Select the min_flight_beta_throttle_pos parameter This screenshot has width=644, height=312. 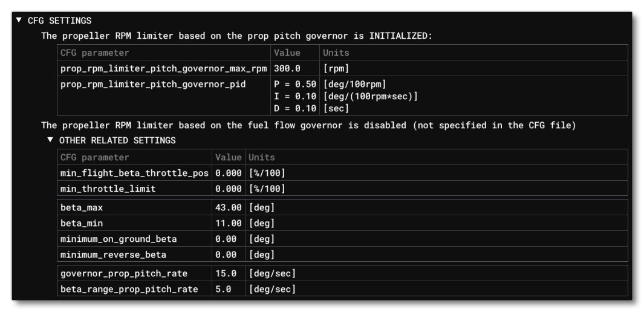[134, 174]
